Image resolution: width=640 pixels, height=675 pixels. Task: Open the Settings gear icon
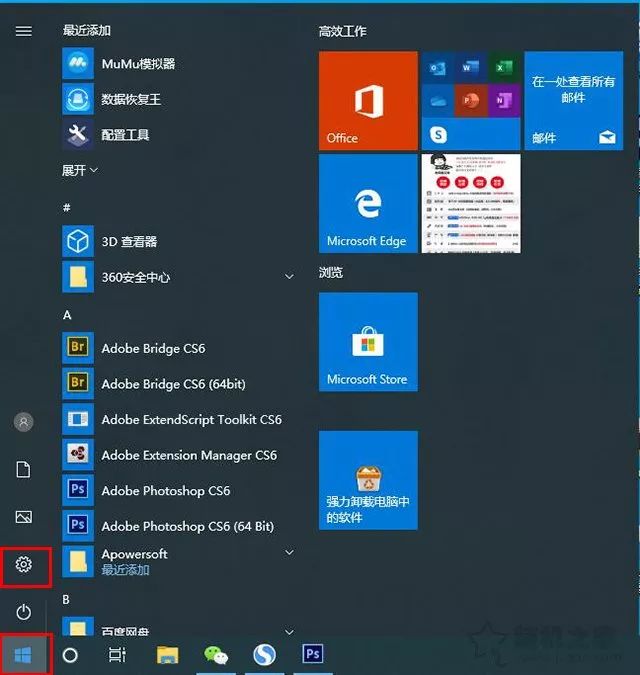click(x=24, y=565)
